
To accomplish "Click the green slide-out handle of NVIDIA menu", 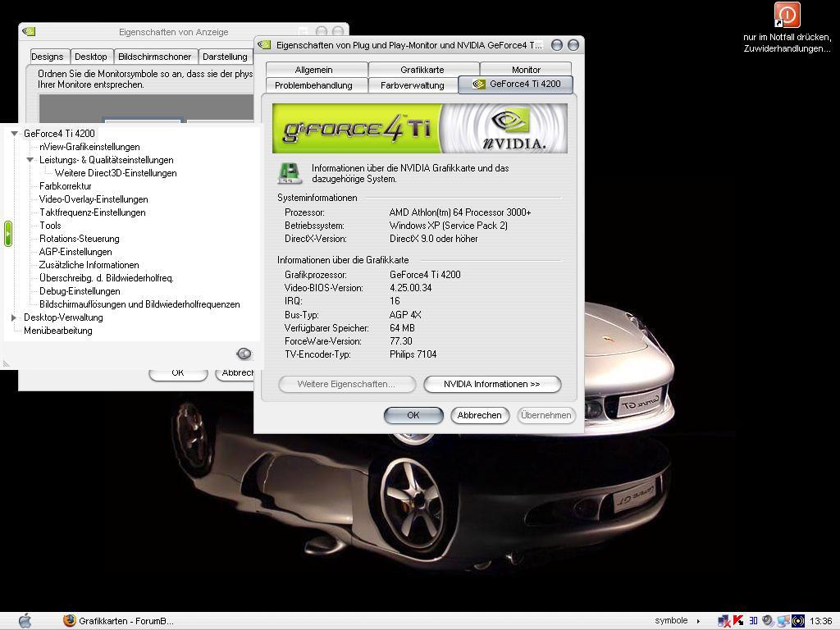I will [x=8, y=234].
